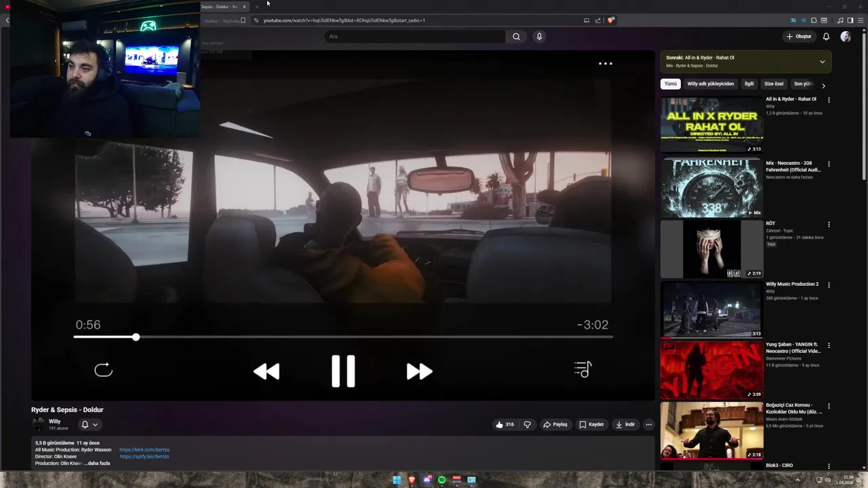Open the spfy.bio/bertzo link

(144, 457)
